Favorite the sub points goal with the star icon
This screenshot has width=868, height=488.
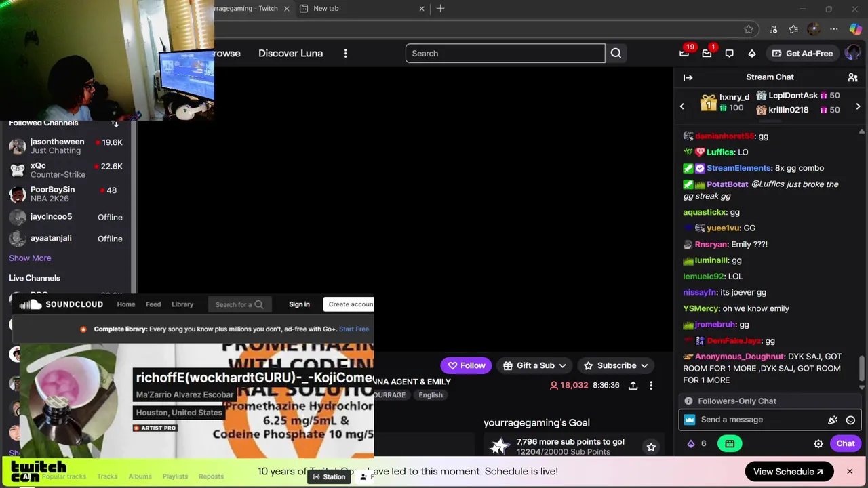(651, 447)
